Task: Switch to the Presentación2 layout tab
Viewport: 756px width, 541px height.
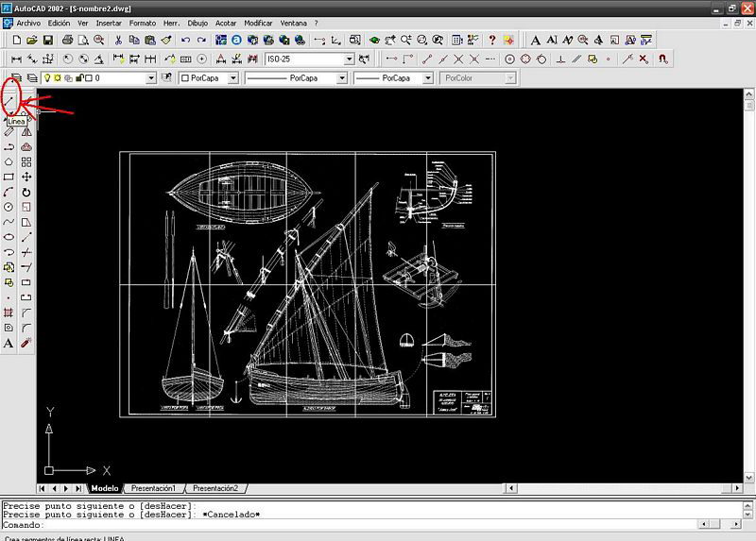Action: click(x=215, y=488)
